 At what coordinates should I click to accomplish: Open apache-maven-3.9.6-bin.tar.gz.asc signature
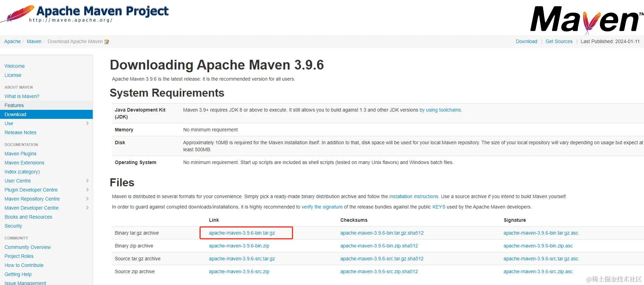pyautogui.click(x=541, y=233)
